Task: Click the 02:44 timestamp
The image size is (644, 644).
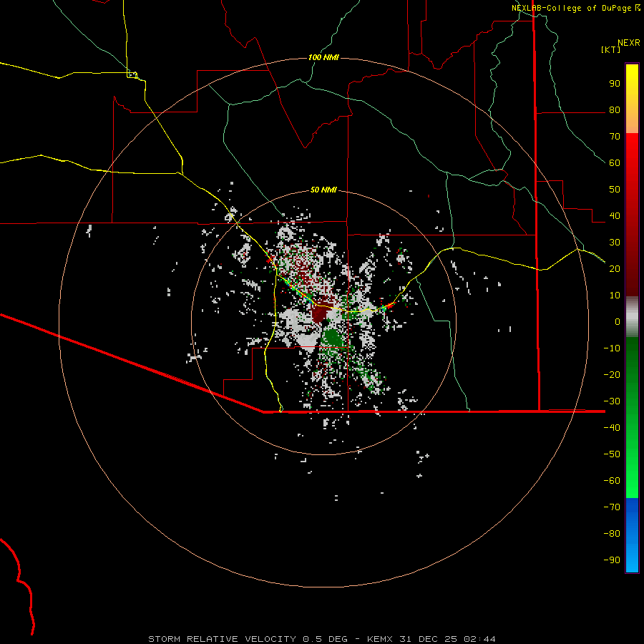Action: tap(479, 639)
